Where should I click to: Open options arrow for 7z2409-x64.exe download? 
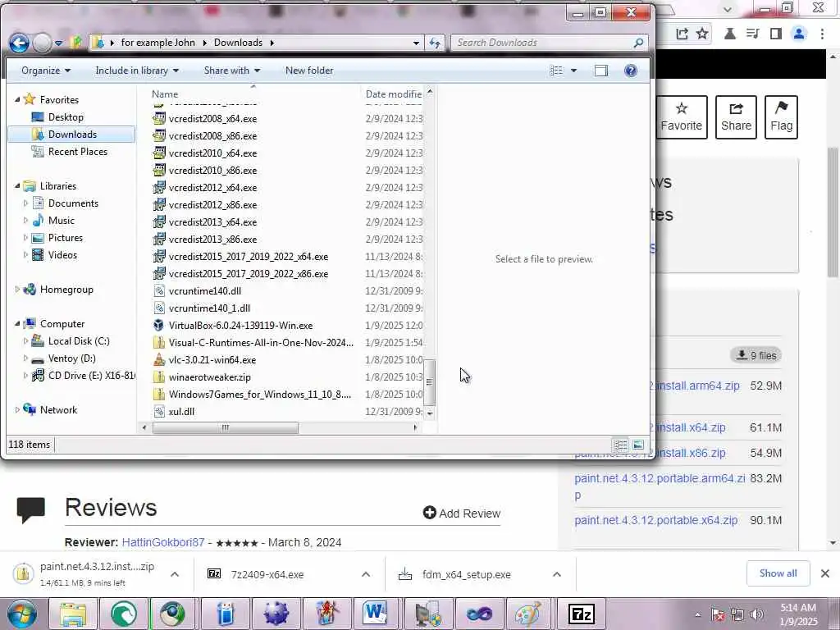tap(366, 574)
